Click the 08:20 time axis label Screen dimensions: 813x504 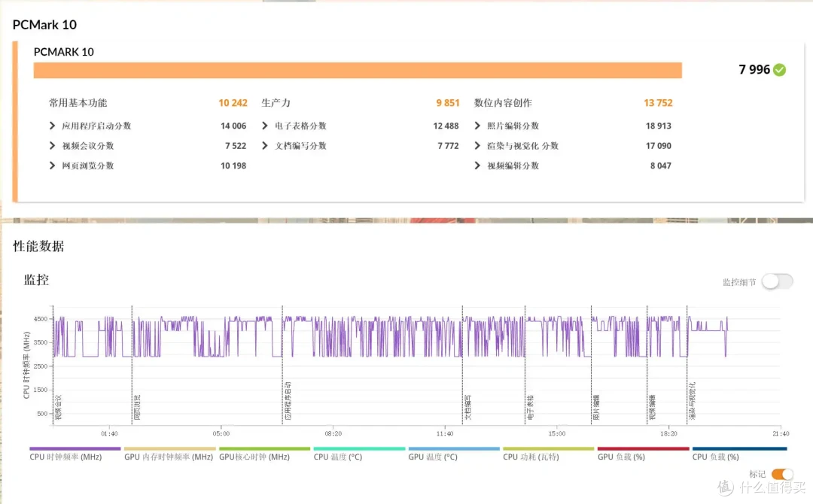point(333,433)
